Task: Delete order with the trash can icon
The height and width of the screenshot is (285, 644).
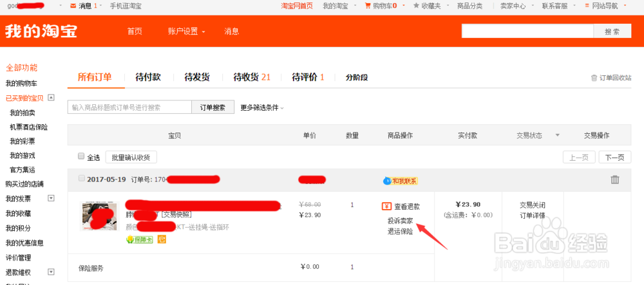Action: click(x=615, y=179)
